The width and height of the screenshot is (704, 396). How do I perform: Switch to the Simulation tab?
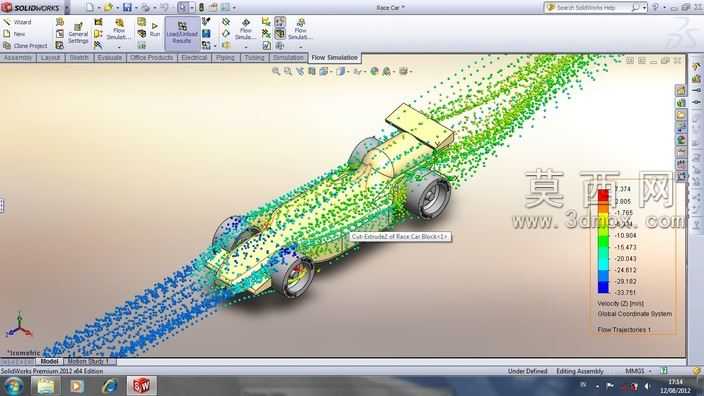[288, 58]
